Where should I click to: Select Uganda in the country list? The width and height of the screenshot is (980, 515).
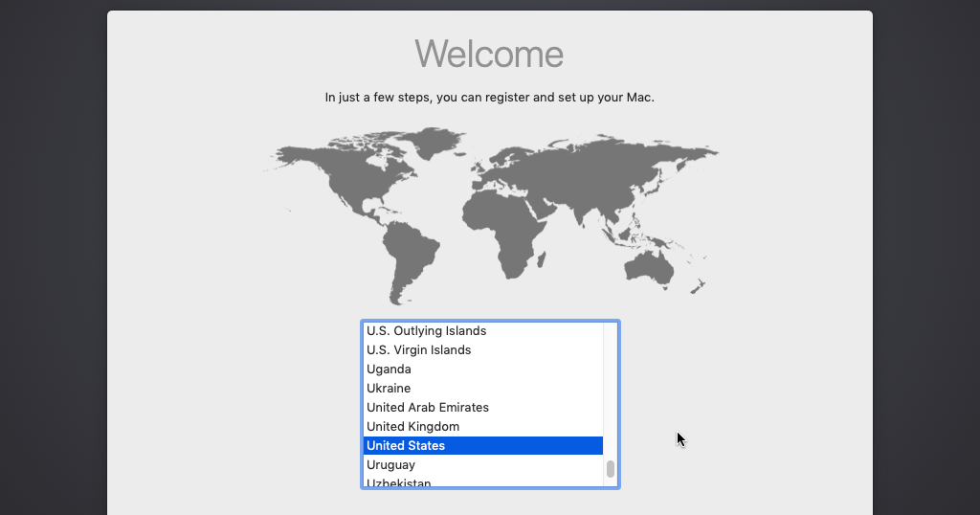click(483, 369)
